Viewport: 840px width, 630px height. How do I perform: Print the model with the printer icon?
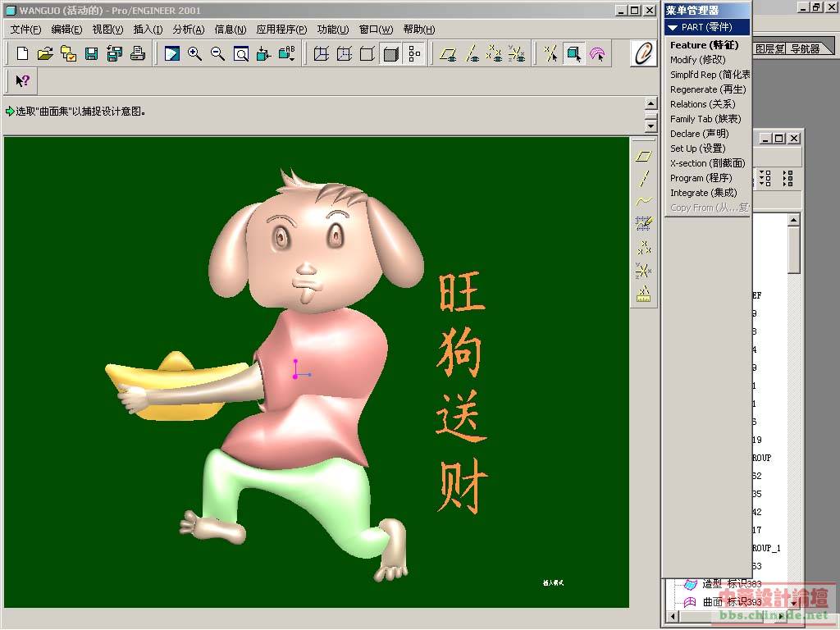point(138,53)
